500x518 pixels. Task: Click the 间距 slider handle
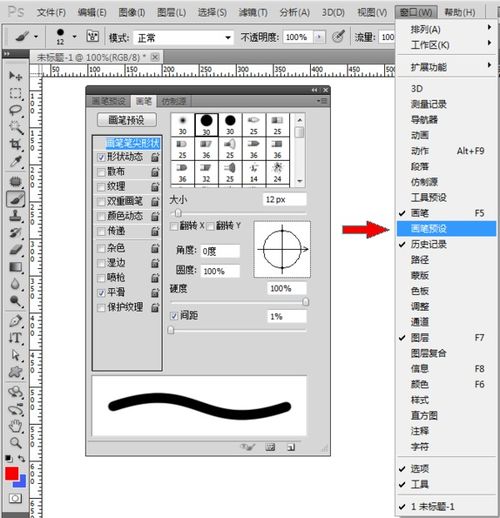pyautogui.click(x=171, y=330)
